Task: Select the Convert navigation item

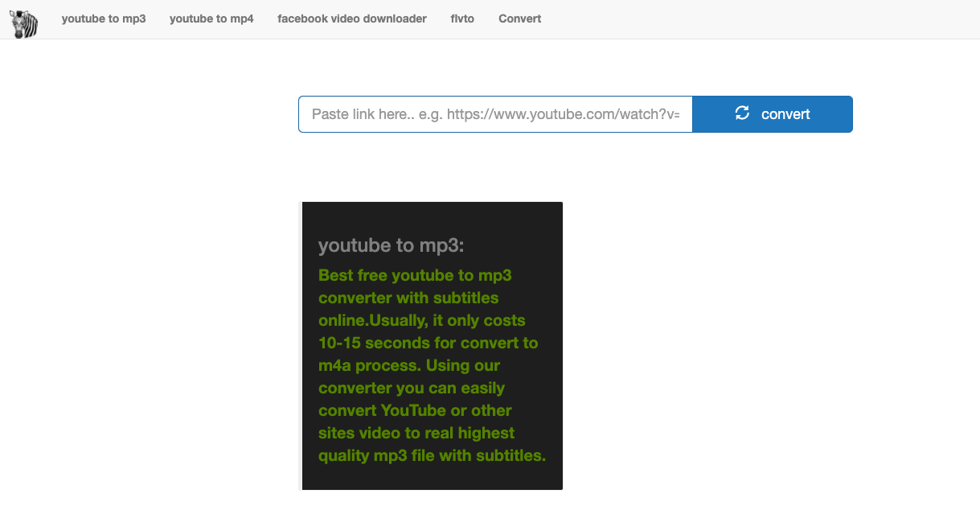Action: coord(519,19)
